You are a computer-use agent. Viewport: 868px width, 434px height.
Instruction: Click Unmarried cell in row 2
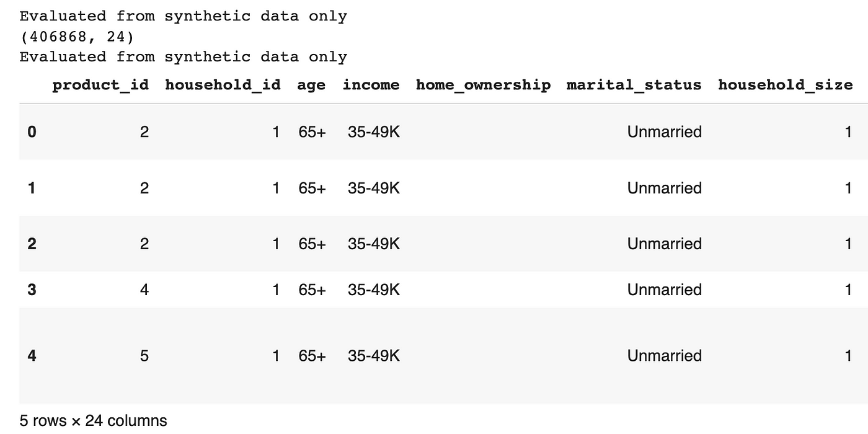point(664,244)
